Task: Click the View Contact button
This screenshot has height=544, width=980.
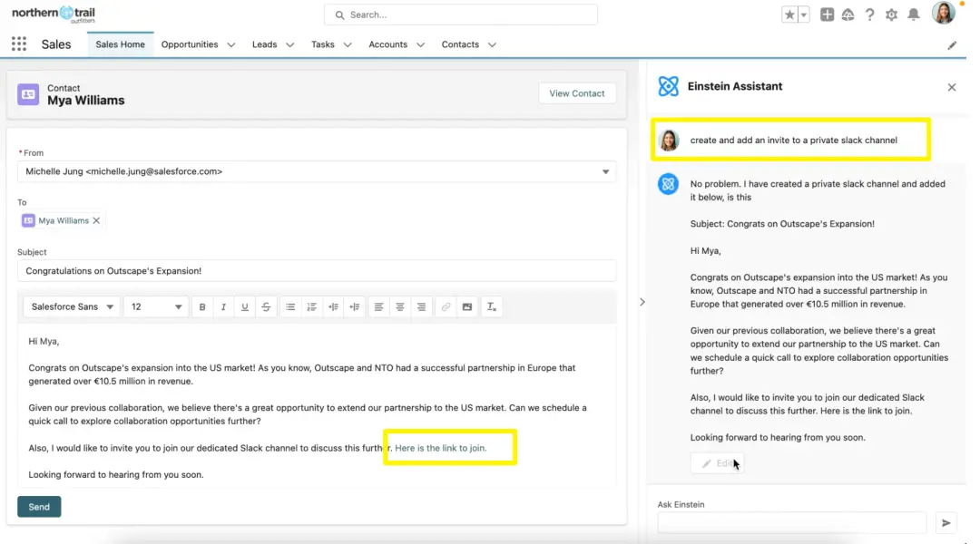Action: point(576,93)
